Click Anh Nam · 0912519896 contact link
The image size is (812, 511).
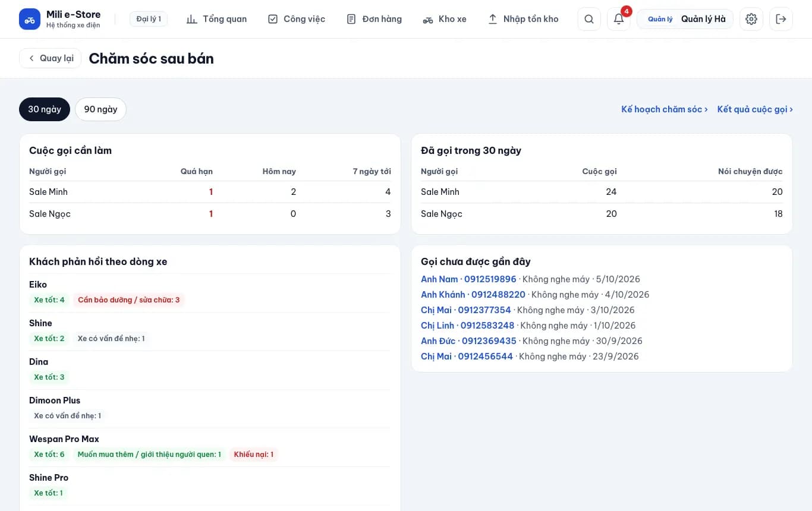(468, 279)
